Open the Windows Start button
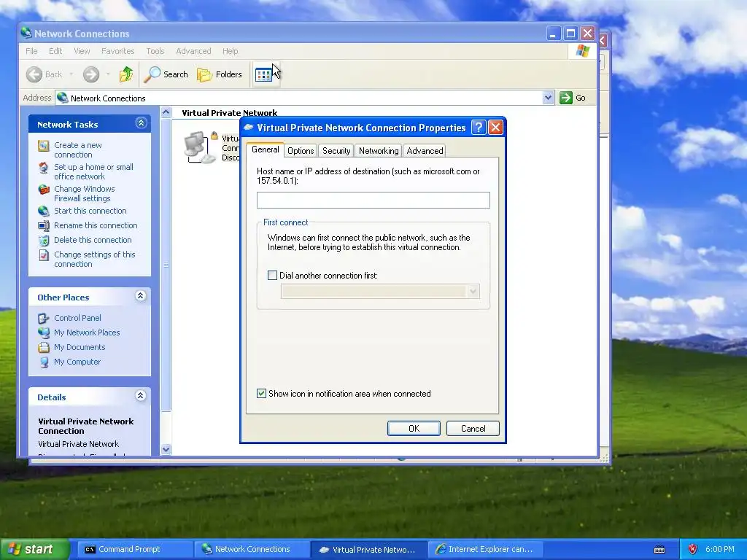The image size is (747, 560). pos(34,550)
